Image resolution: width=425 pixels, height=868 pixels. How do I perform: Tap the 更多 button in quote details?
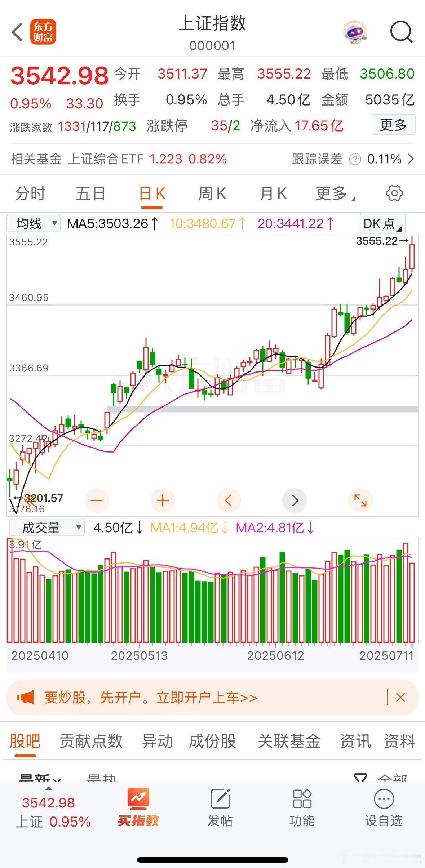click(393, 125)
